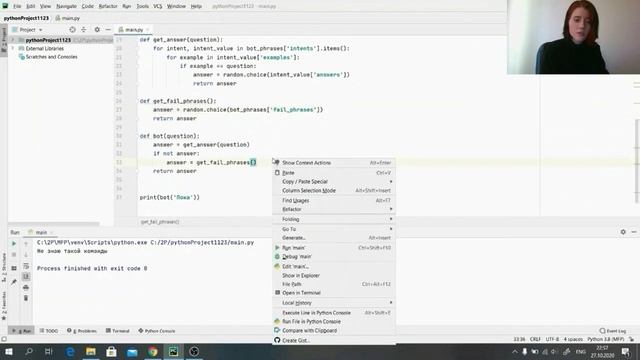Choose Edit 'main'... entry
This screenshot has width=640, height=360.
pos(334,267)
